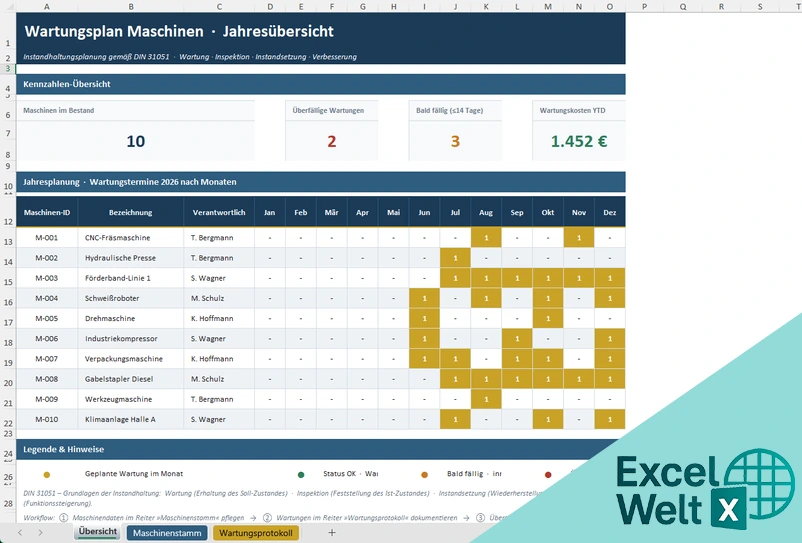The image size is (802, 543).
Task: Click Hydraulische Presse July maintenance cell
Action: tap(455, 258)
